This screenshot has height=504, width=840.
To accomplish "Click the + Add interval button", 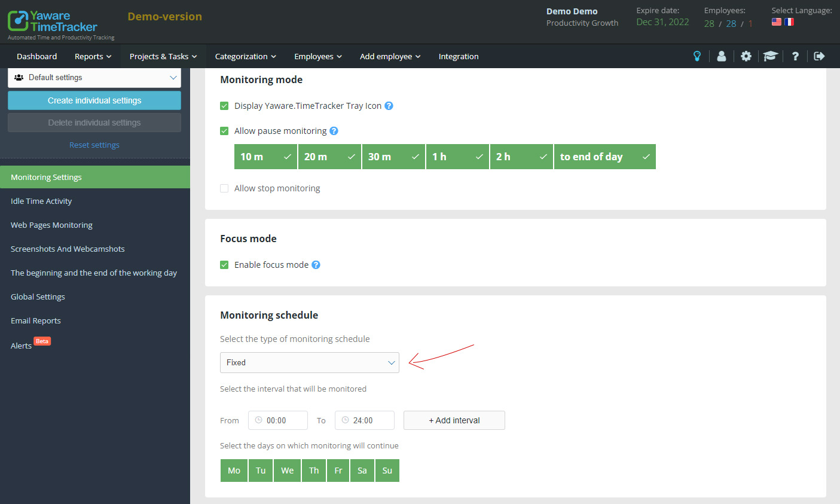I will tap(454, 420).
